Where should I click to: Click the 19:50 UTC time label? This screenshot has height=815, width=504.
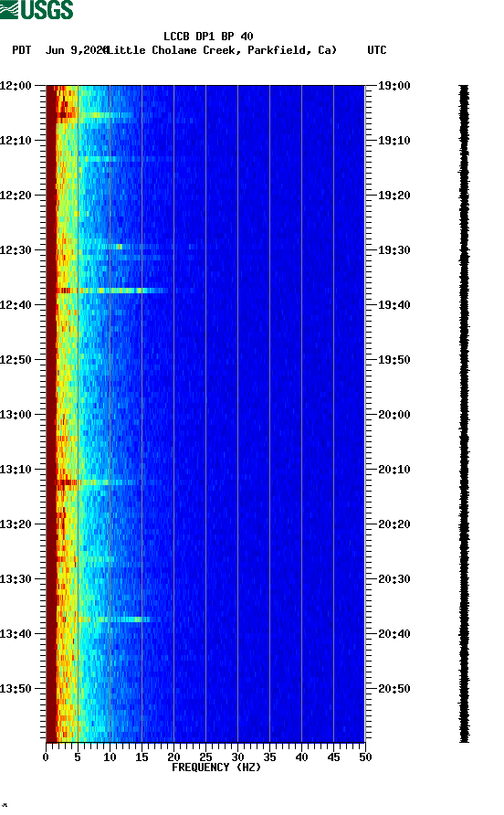click(x=394, y=360)
